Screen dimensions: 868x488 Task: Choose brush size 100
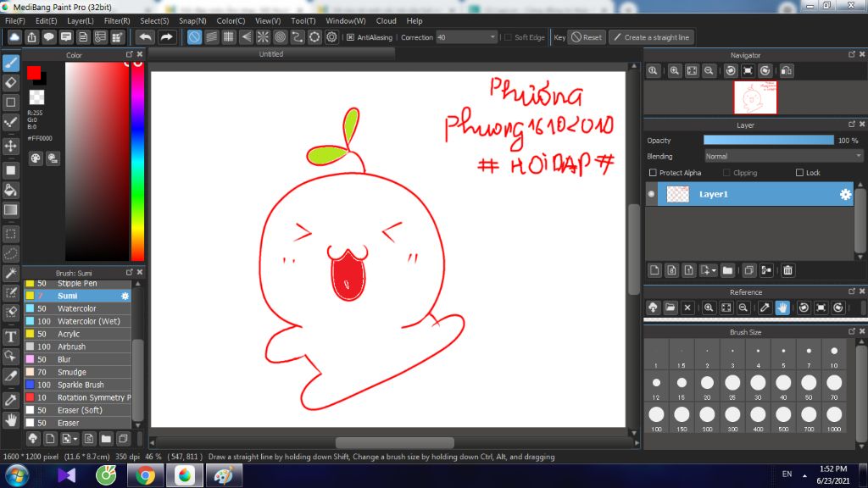pos(657,418)
